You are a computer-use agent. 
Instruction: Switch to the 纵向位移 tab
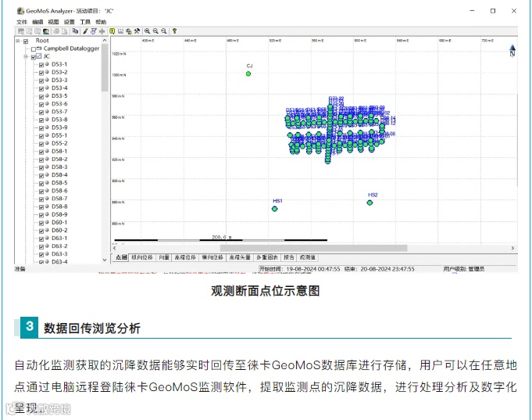142,257
